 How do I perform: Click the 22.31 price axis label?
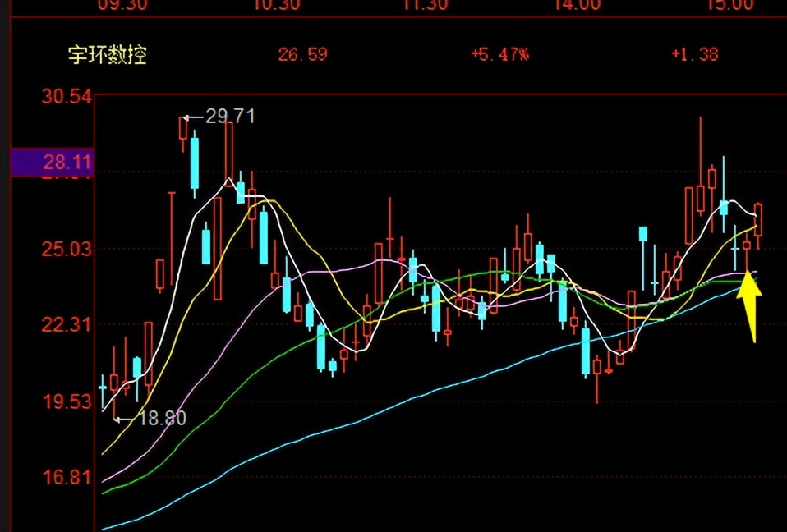click(67, 325)
